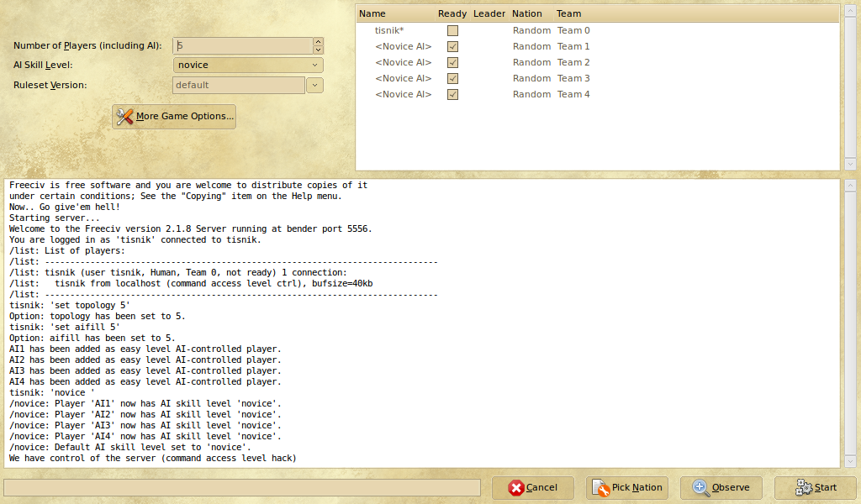Click the Observe magnifier icon

click(700, 487)
